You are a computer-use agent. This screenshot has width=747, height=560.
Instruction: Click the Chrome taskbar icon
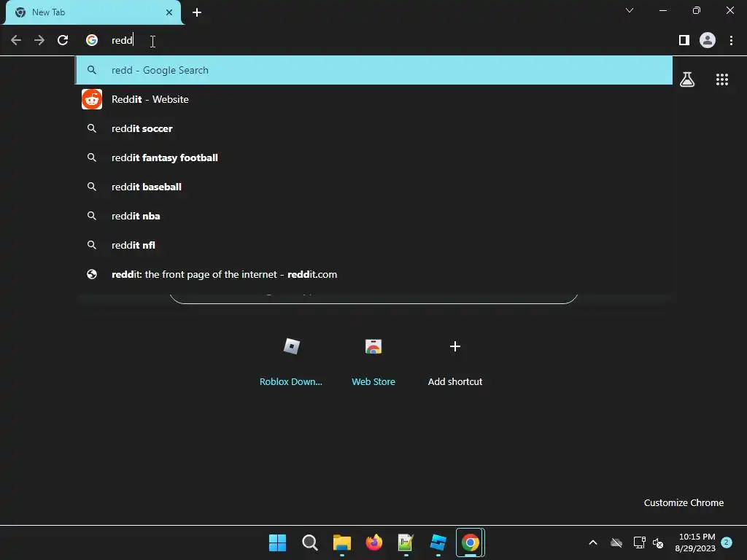[471, 542]
